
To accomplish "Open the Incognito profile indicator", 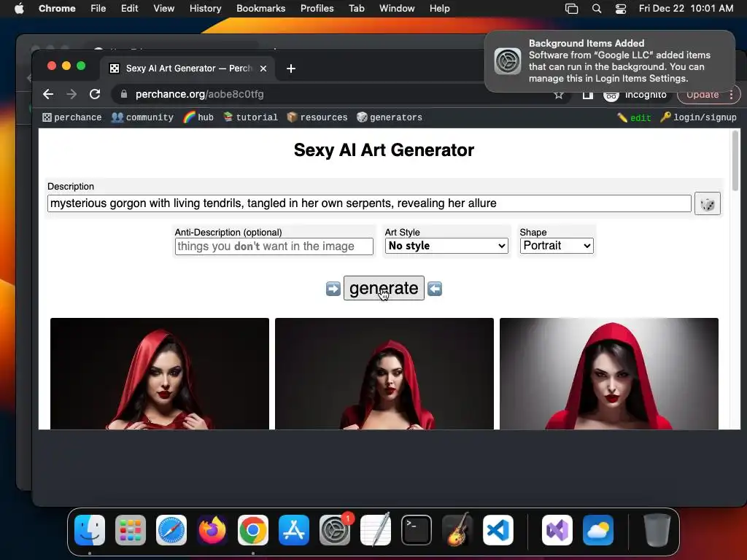I will pos(635,95).
